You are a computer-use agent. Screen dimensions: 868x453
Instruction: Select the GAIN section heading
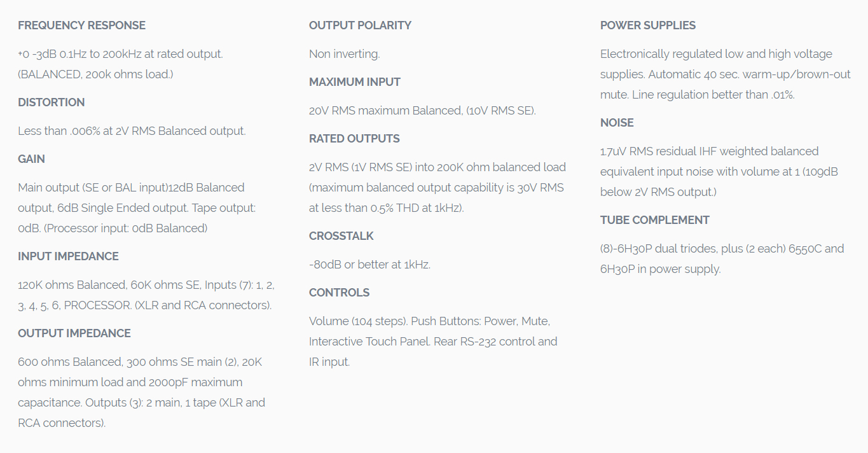coord(31,159)
